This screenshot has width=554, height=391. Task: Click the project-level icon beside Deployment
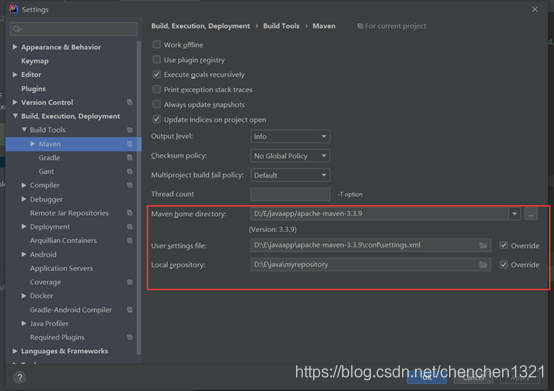[x=130, y=226]
